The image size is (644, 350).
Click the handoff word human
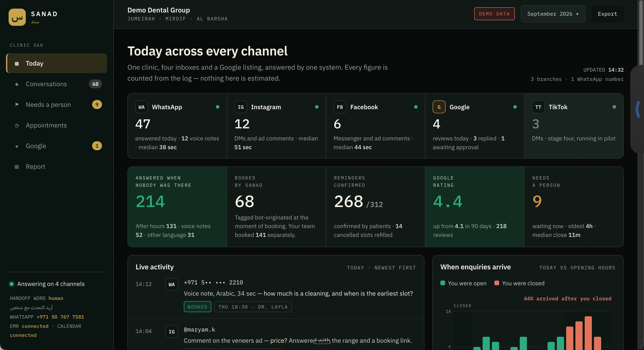pos(56,298)
